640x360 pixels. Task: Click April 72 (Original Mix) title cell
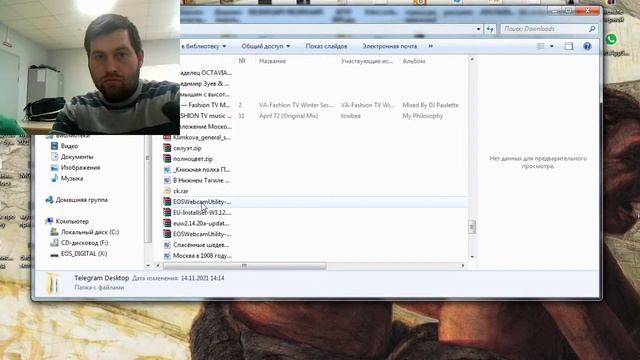288,116
